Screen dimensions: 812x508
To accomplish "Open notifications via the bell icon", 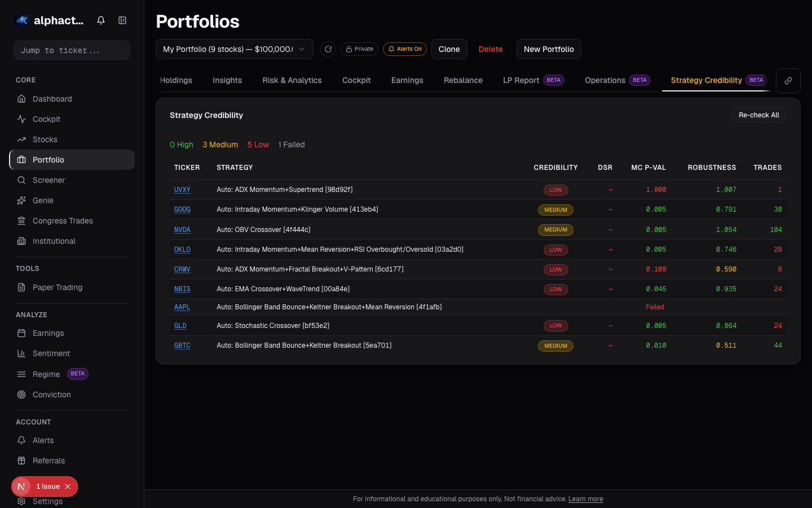I will click(100, 20).
